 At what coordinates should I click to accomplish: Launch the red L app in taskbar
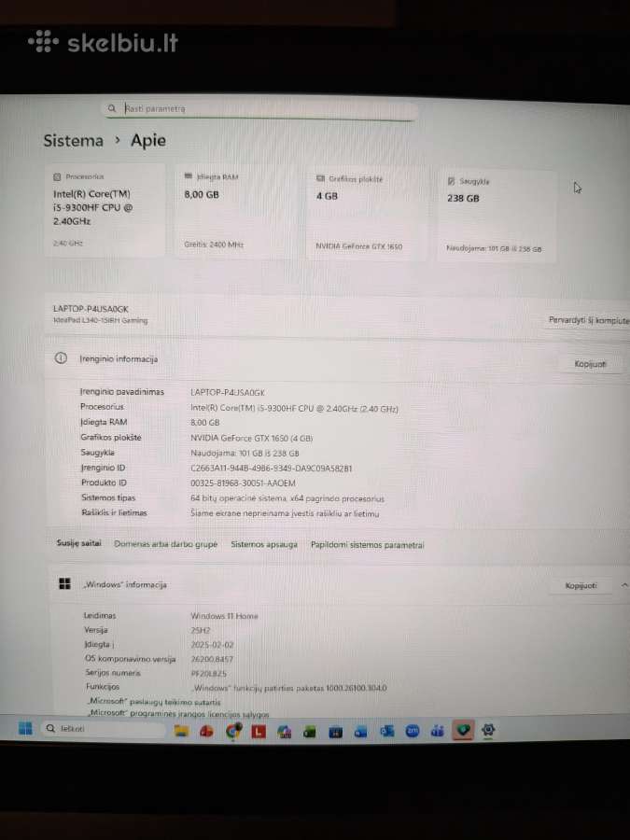[259, 731]
